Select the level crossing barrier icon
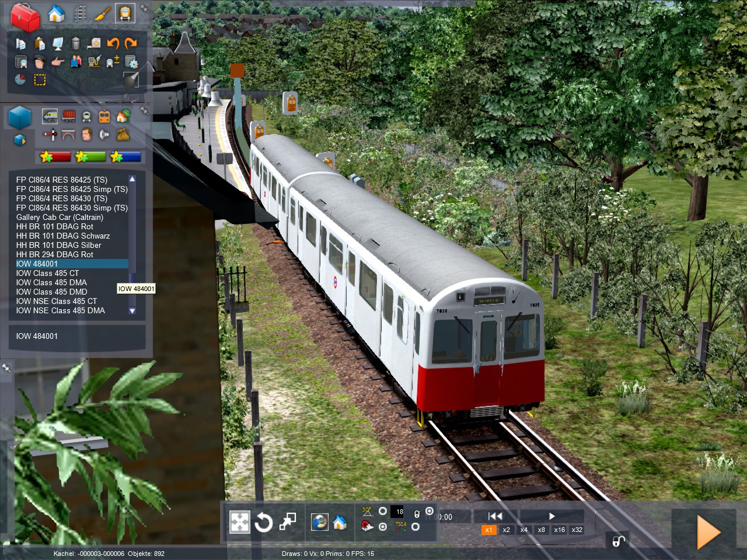 tap(50, 135)
